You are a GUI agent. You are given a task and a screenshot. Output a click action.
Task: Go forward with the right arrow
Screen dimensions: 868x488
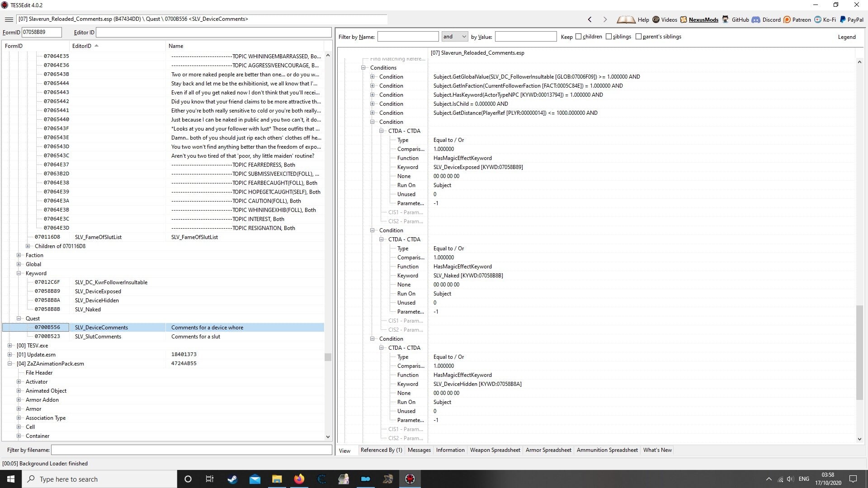click(x=605, y=19)
